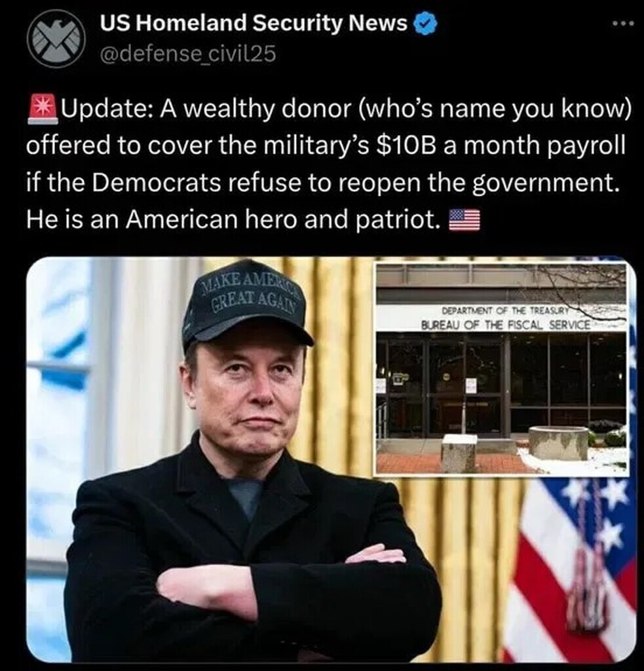The height and width of the screenshot is (671, 644).
Task: Open the US Homeland Security News profile avatar
Action: 56,39
